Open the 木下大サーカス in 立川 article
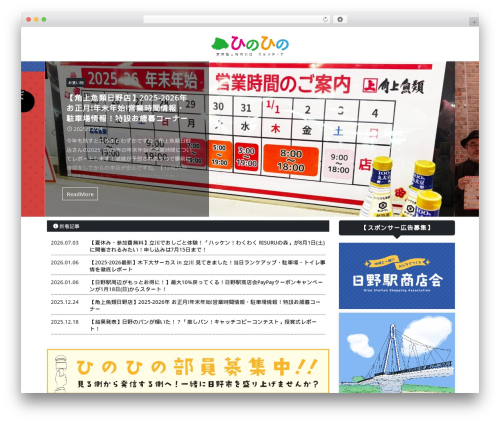500x423 pixels. (x=207, y=266)
